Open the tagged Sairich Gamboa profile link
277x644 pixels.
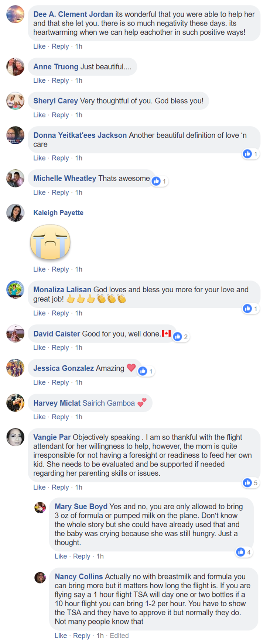coord(109,403)
